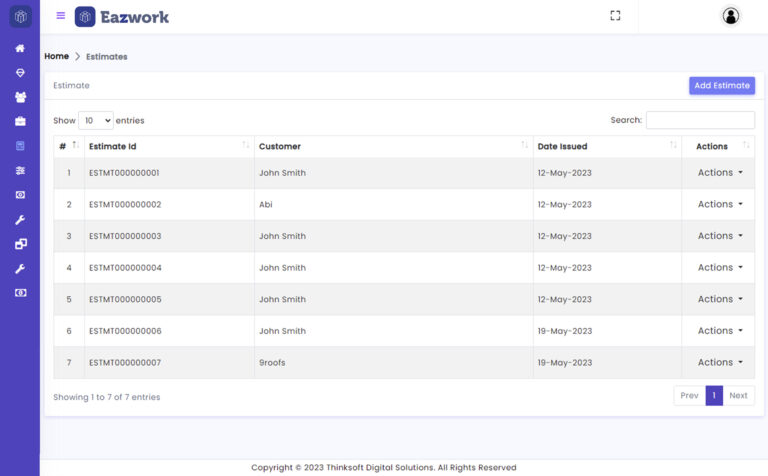
Task: Click the bottom money bill sidebar icon
Action: coord(20,293)
